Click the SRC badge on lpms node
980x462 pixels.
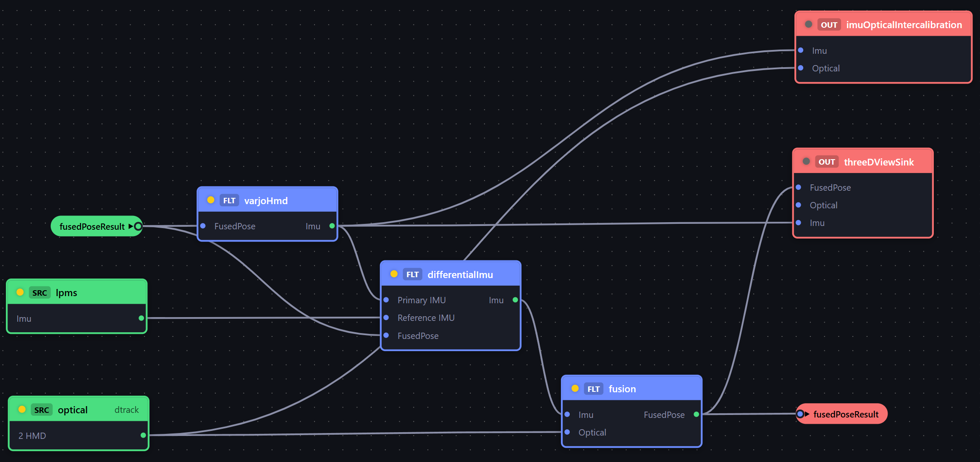[x=40, y=293]
